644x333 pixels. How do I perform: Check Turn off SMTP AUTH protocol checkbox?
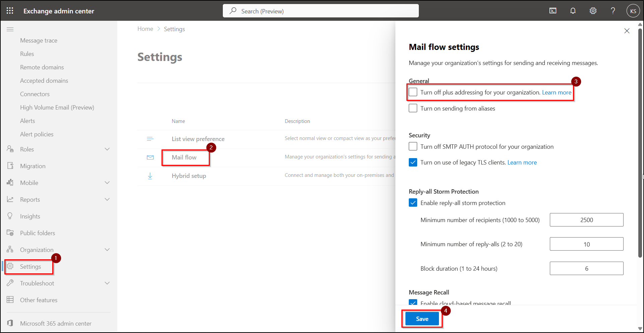(x=413, y=146)
